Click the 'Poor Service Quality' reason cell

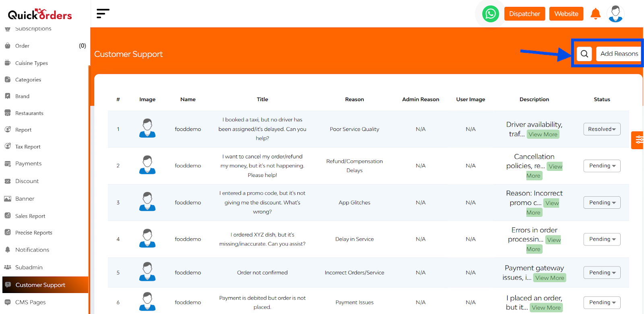354,129
